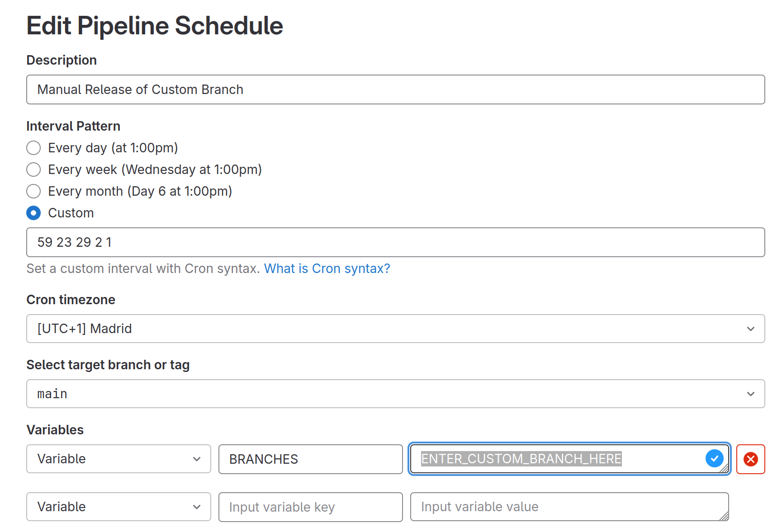Click the Description label
The height and width of the screenshot is (532, 782).
[x=62, y=60]
